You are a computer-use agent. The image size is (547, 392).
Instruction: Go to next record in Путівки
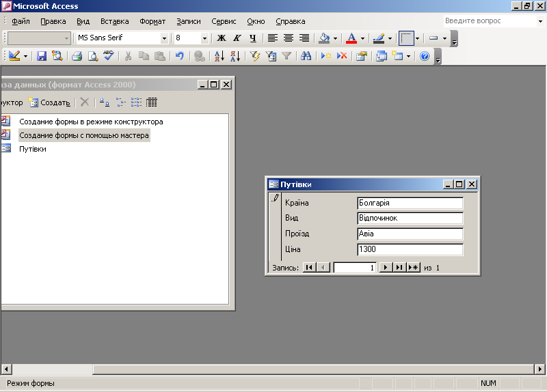point(386,268)
